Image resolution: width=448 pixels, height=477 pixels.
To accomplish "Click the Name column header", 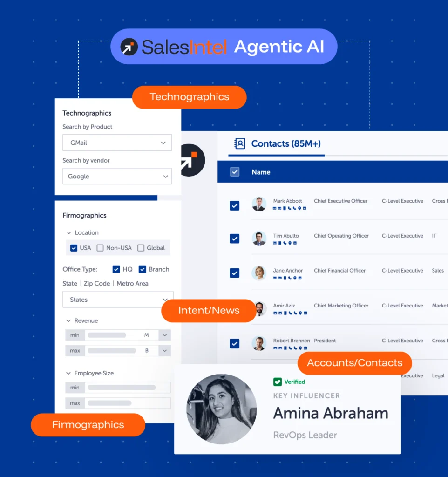I will 261,172.
